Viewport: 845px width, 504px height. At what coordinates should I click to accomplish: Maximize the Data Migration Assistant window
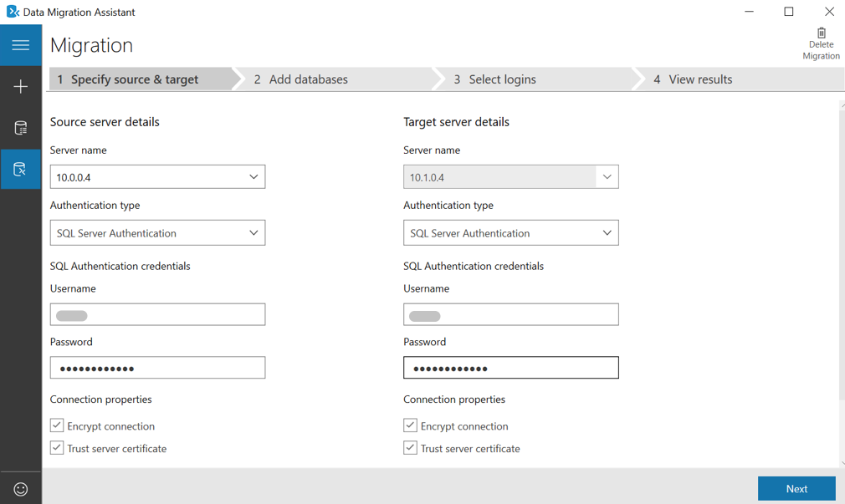tap(789, 12)
